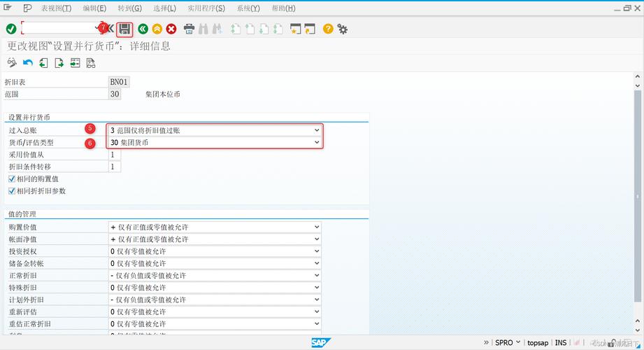Open the 转到(G) menu
This screenshot has width=644, height=350.
pyautogui.click(x=130, y=8)
